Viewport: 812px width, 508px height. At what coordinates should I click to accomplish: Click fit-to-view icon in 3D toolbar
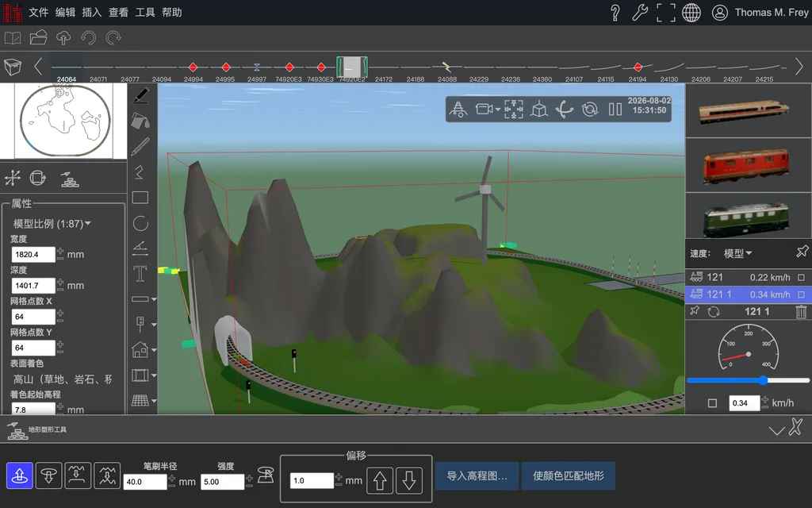coord(514,110)
